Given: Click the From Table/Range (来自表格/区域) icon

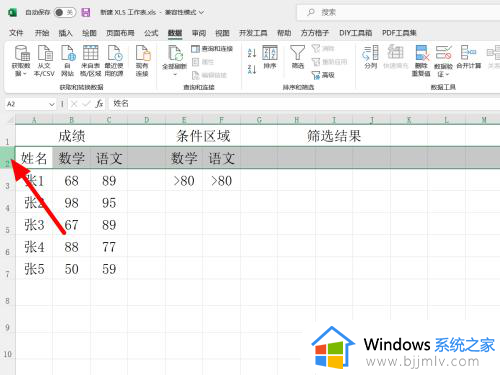Looking at the screenshot, I should (91, 53).
